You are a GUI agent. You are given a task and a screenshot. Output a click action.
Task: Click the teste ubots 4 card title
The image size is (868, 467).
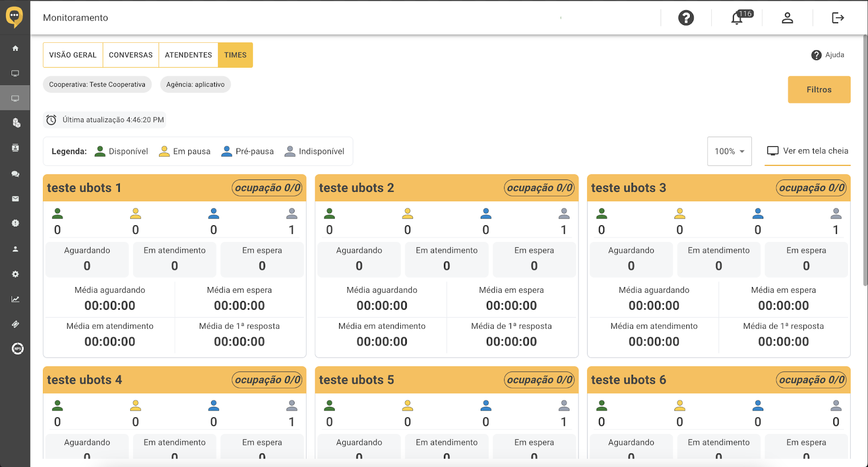(84, 380)
